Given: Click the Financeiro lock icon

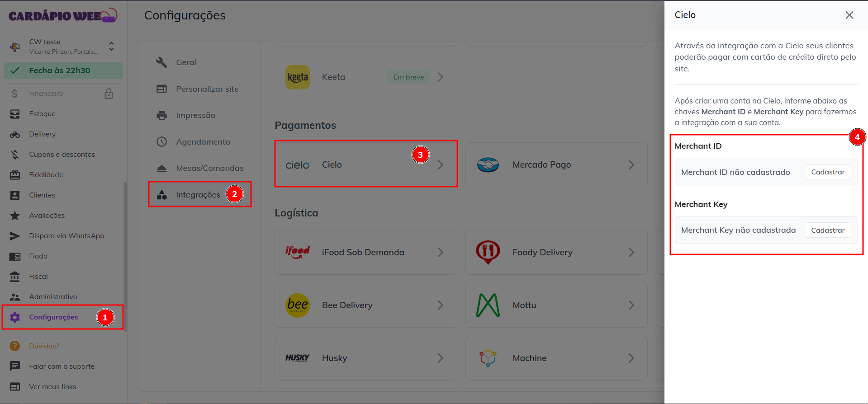Looking at the screenshot, I should point(109,94).
